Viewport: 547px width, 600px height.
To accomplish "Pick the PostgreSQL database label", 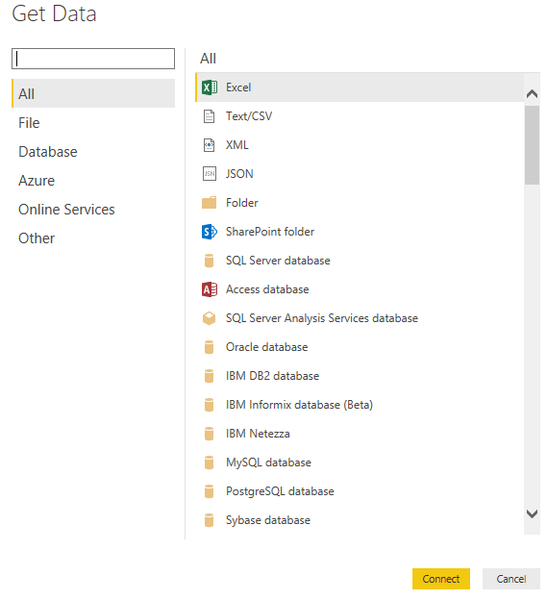I will pos(280,492).
